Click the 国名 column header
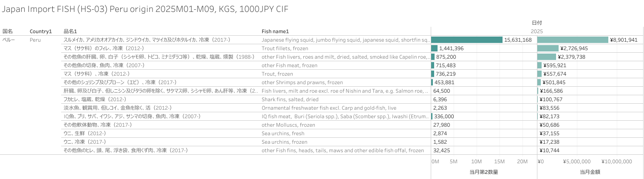Screen dimensions: 644x179 [x=8, y=31]
